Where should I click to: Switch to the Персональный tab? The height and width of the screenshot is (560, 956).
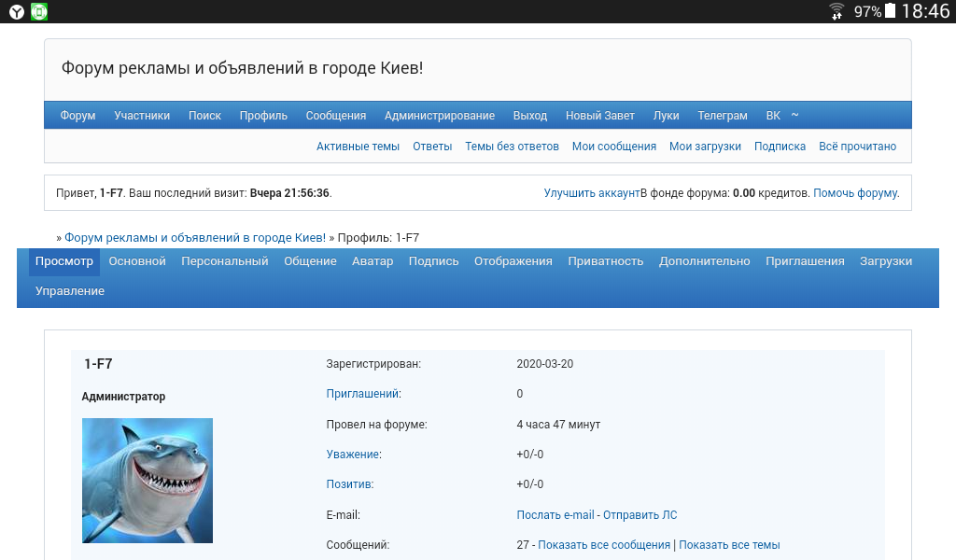click(x=225, y=261)
